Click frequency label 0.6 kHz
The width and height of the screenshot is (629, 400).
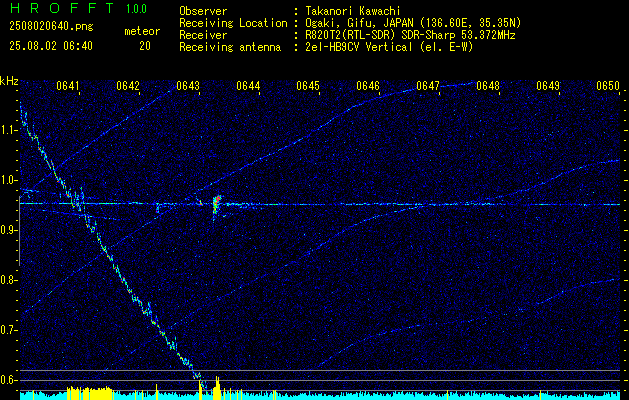pos(9,380)
